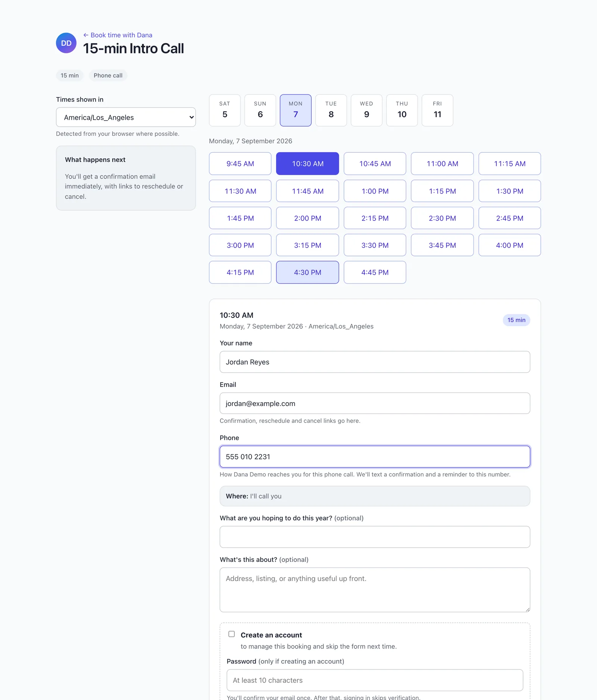597x700 pixels.
Task: Select the SAT 5 date tab
Action: pyautogui.click(x=225, y=110)
